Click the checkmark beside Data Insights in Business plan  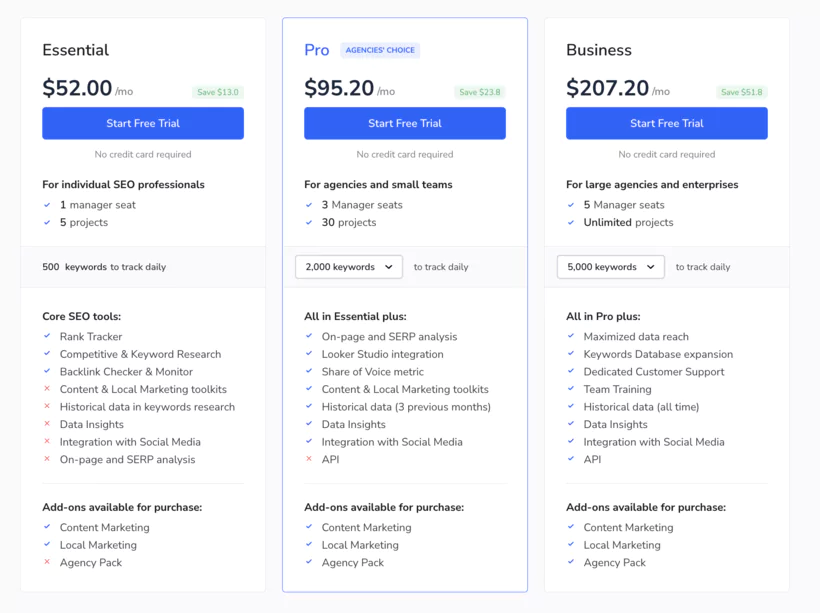tap(573, 424)
